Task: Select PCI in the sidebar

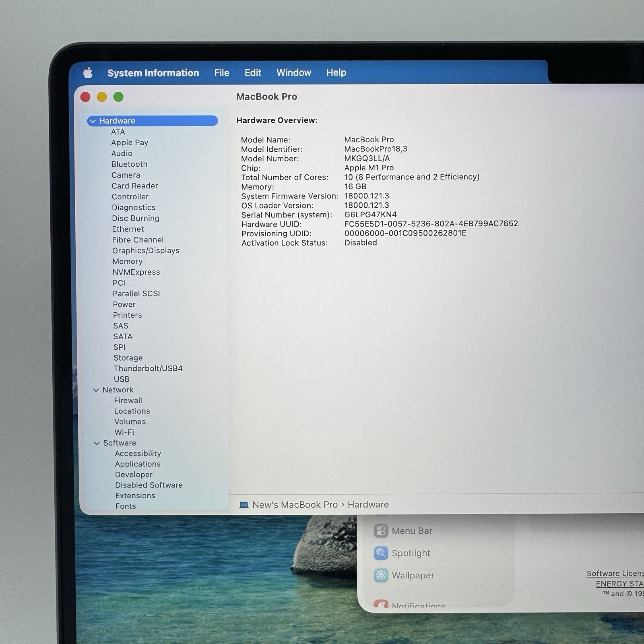Action: pos(119,283)
